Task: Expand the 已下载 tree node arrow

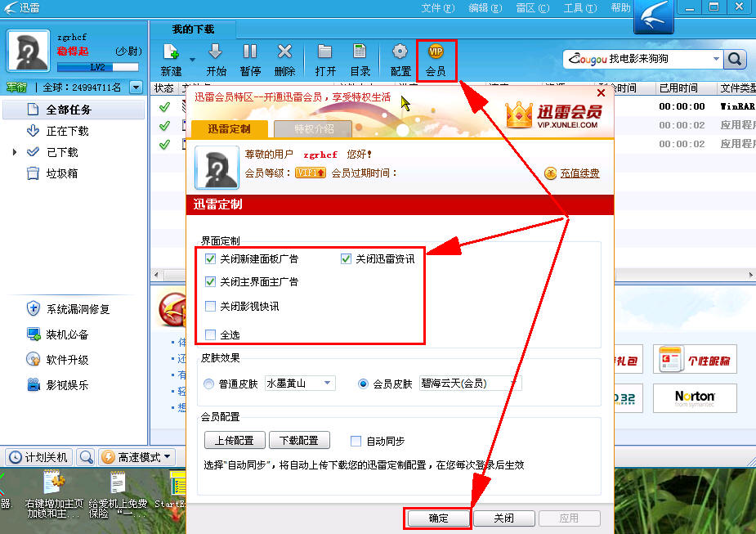Action: point(15,152)
